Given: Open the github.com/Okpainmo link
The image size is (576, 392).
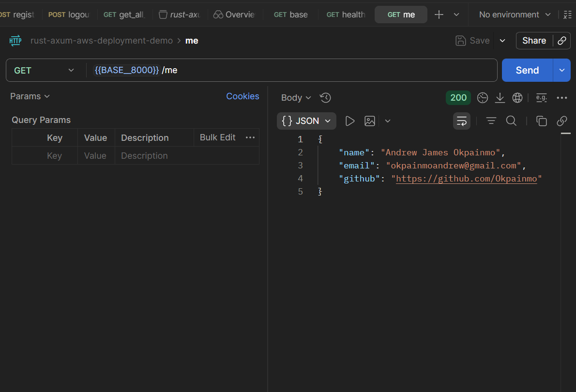Looking at the screenshot, I should [x=466, y=179].
